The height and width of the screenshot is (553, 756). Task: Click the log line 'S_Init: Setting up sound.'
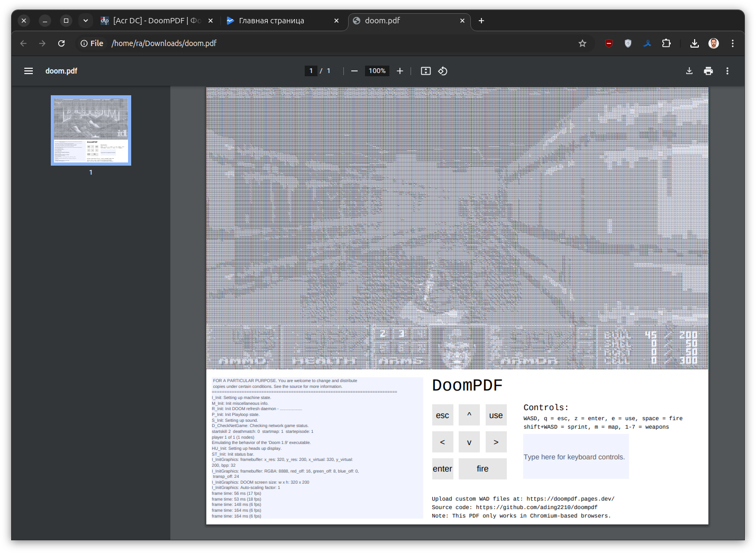[235, 420]
